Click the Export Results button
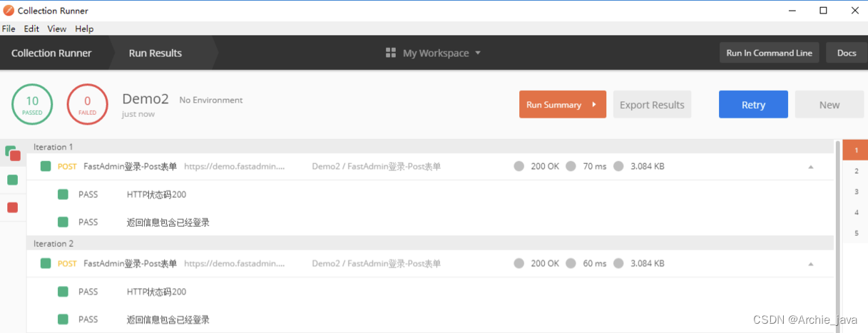This screenshot has width=868, height=333. (x=652, y=105)
